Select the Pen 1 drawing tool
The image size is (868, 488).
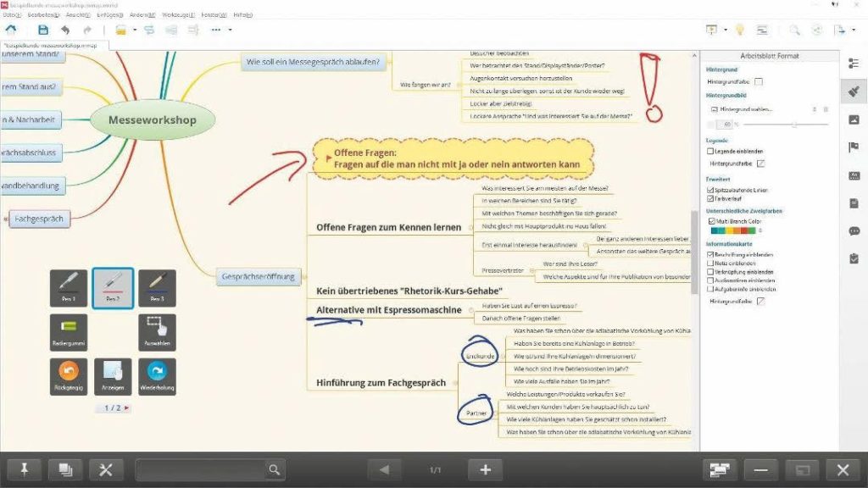[69, 286]
